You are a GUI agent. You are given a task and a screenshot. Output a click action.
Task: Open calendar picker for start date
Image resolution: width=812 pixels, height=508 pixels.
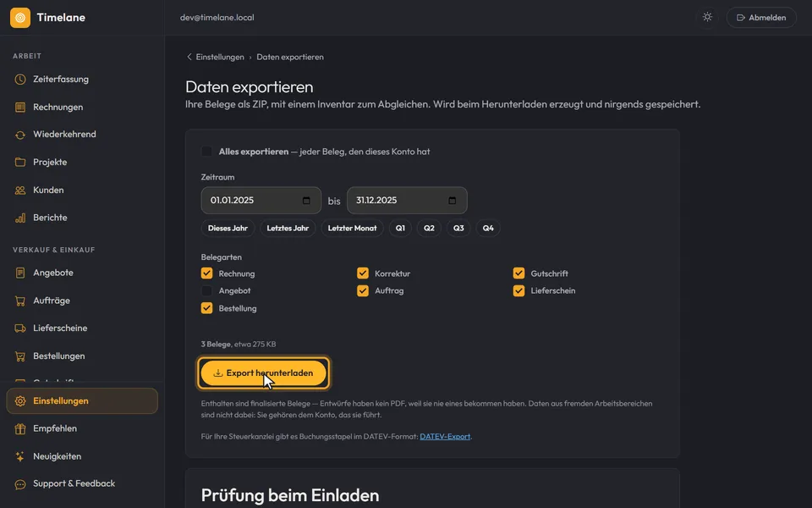coord(306,201)
